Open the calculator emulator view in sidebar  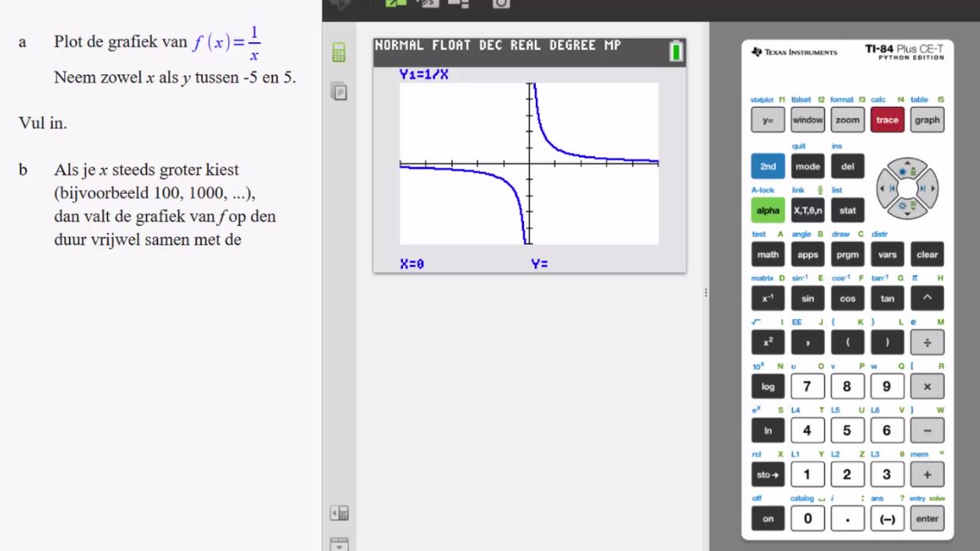pos(339,52)
